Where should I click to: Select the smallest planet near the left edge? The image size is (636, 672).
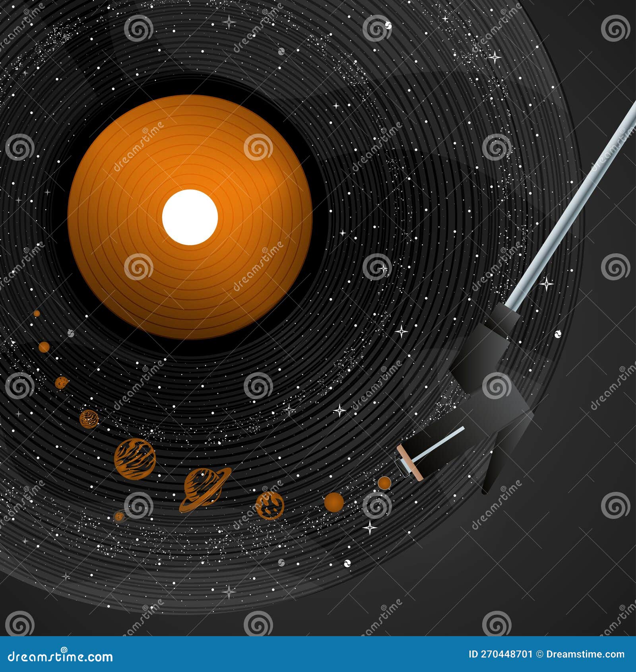[36, 313]
